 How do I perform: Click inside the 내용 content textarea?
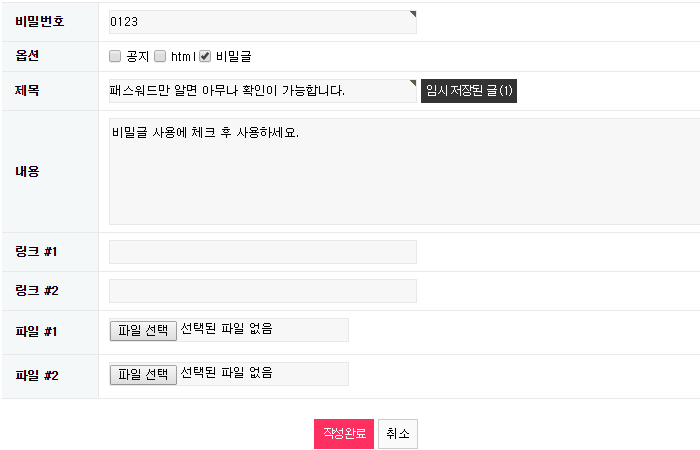400,172
